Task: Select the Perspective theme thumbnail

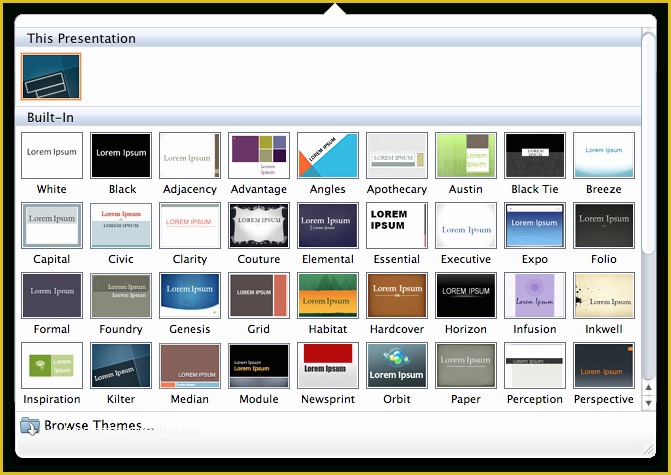Action: (x=604, y=365)
